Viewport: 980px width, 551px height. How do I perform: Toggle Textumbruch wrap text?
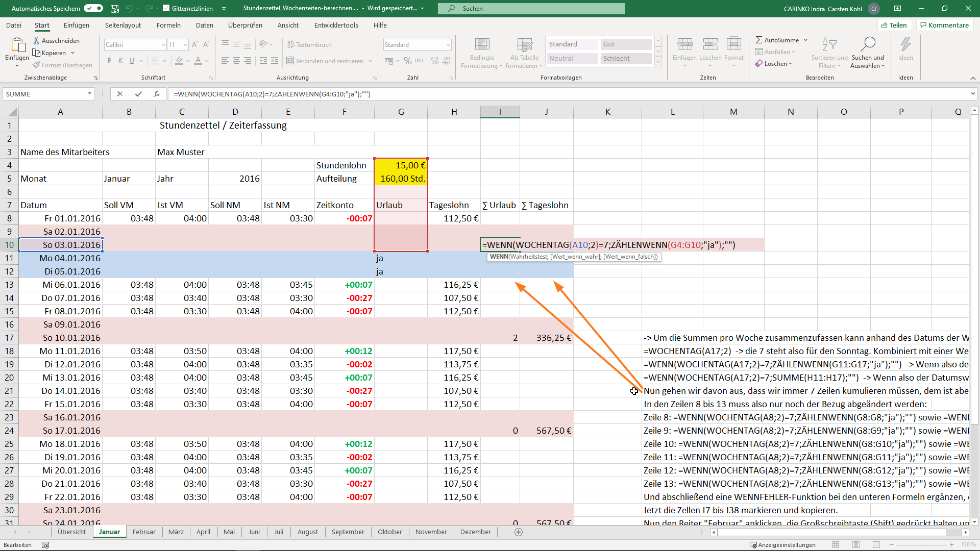[x=309, y=44]
